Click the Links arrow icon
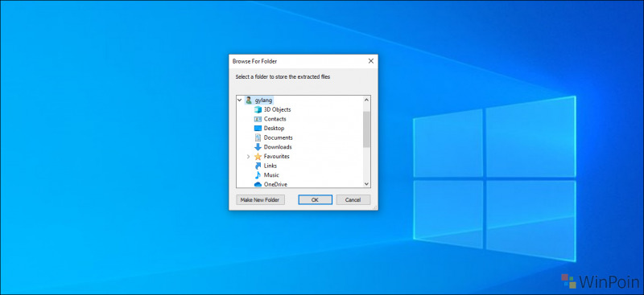Image resolution: width=644 pixels, height=295 pixels. click(x=258, y=166)
